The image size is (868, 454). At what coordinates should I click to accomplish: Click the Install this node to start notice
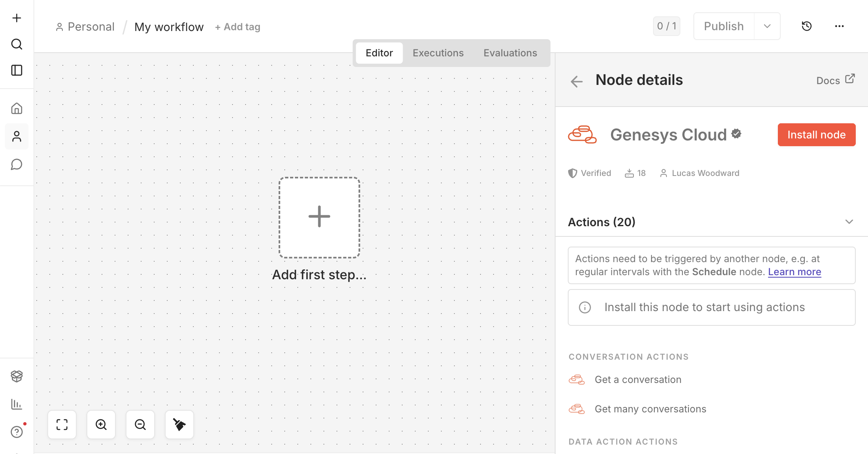pyautogui.click(x=711, y=307)
